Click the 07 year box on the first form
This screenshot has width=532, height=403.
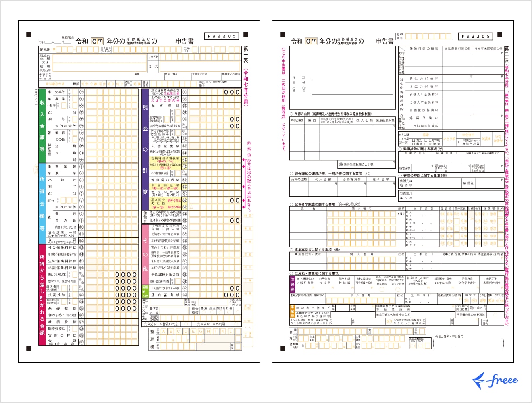[x=97, y=41]
